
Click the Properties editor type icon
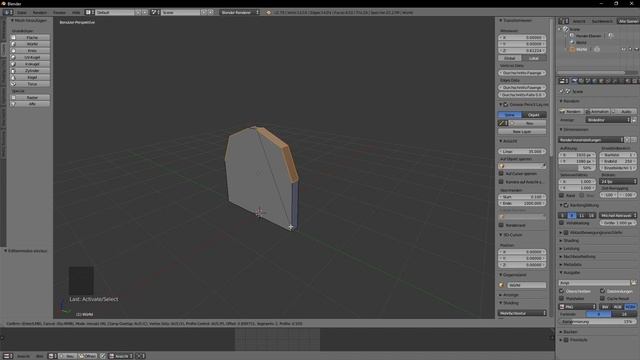pos(563,81)
